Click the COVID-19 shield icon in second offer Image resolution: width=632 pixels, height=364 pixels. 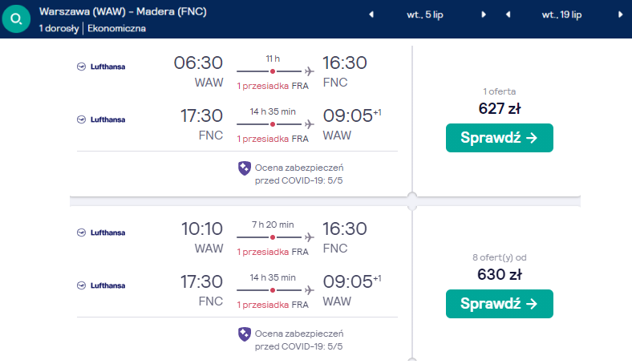click(245, 334)
